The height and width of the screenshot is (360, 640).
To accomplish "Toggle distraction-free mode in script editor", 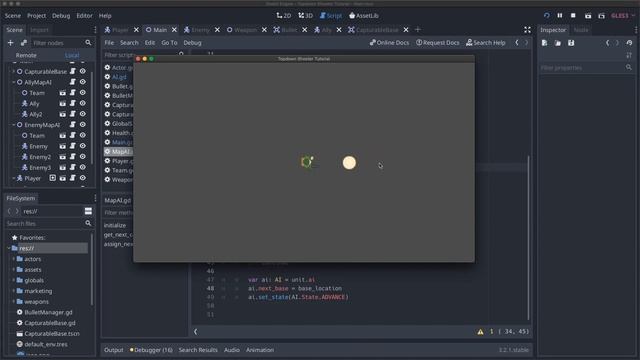I will (x=527, y=30).
